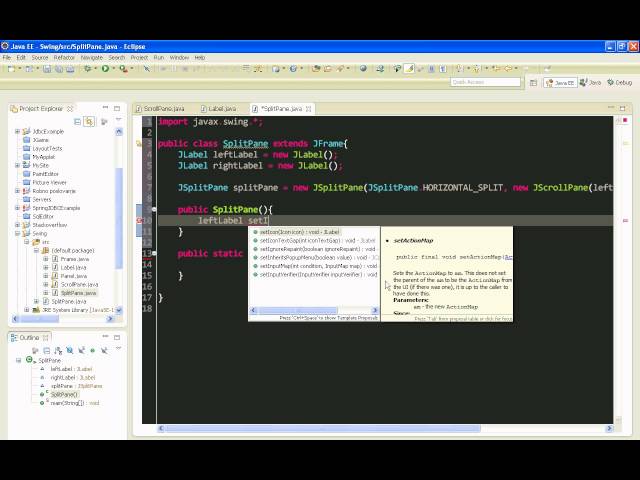Screen dimensions: 640x480
Task: Click the Debug bug toolbar icon
Action: tap(87, 69)
